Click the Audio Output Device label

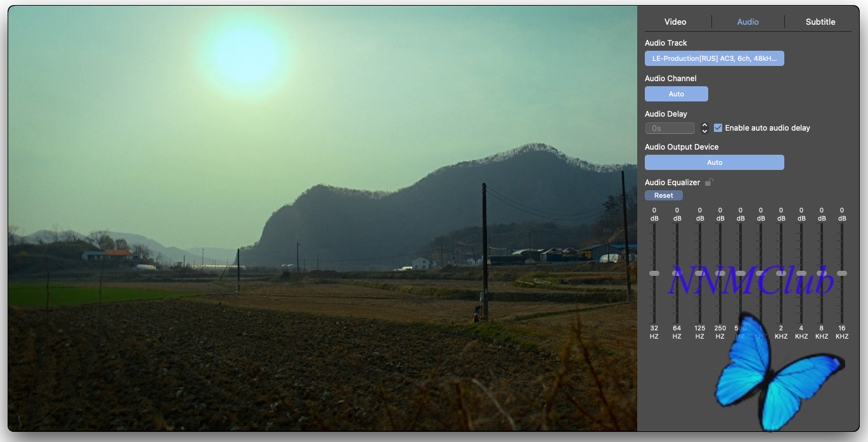click(x=682, y=147)
